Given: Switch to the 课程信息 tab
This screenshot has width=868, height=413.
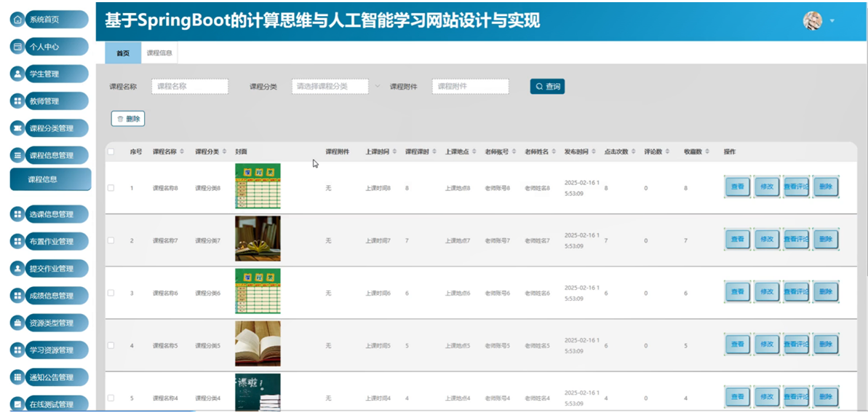Looking at the screenshot, I should (159, 53).
